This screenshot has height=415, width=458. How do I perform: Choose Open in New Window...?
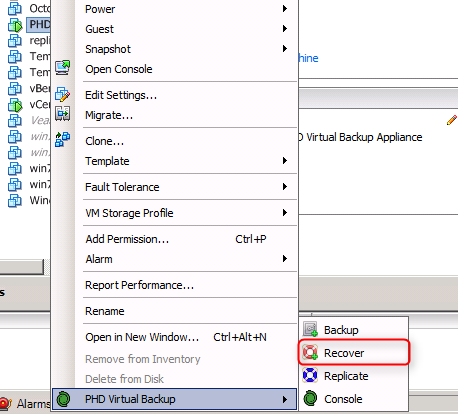tap(174, 337)
